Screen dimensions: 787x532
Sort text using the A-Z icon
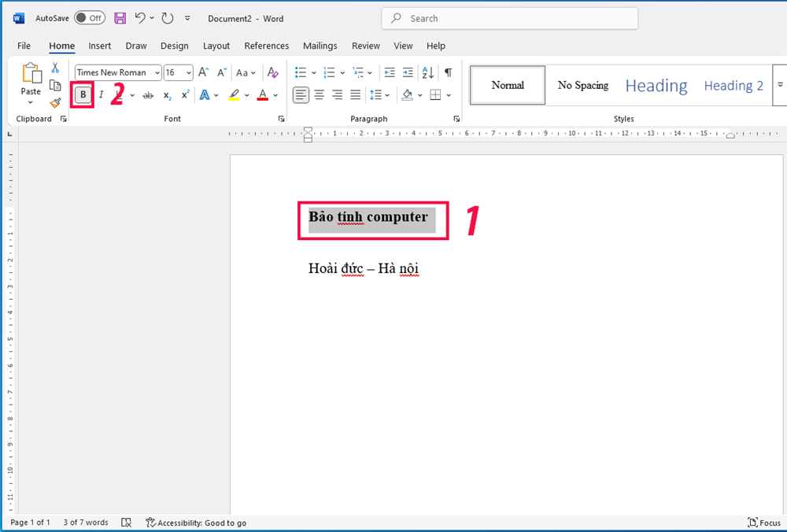tap(428, 72)
